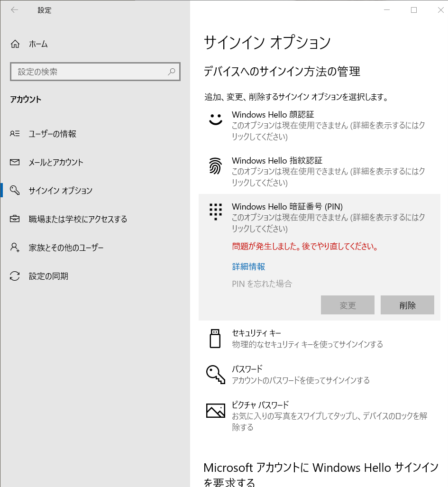Viewport: 448px width, 487px height.
Task: Maximize the Settings window
Action: tap(414, 10)
